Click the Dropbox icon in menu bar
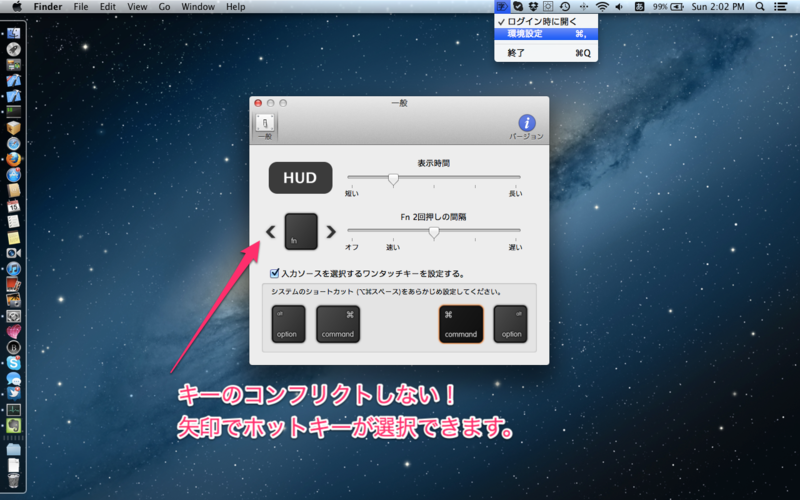 click(533, 7)
